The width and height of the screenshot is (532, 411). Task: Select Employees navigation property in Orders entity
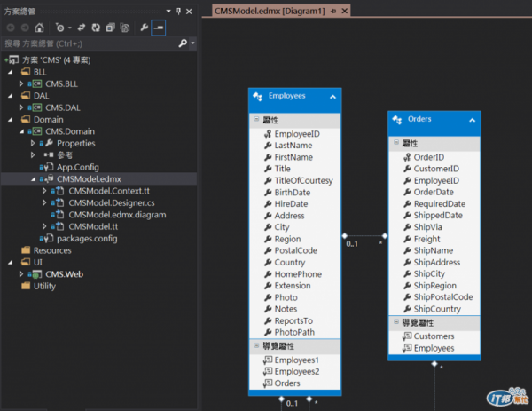pos(434,348)
